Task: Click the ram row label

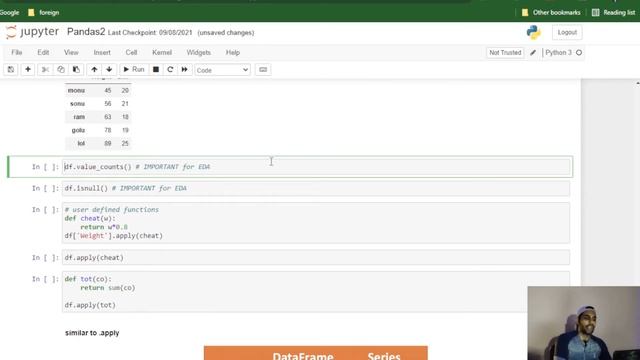Action: click(x=79, y=117)
